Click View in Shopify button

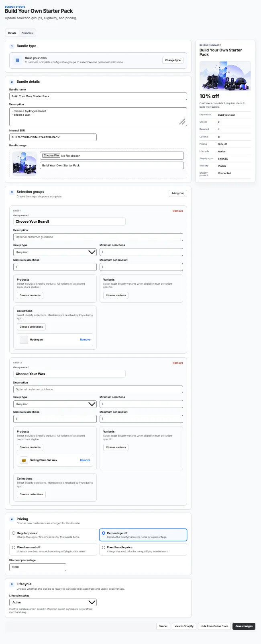184,626
